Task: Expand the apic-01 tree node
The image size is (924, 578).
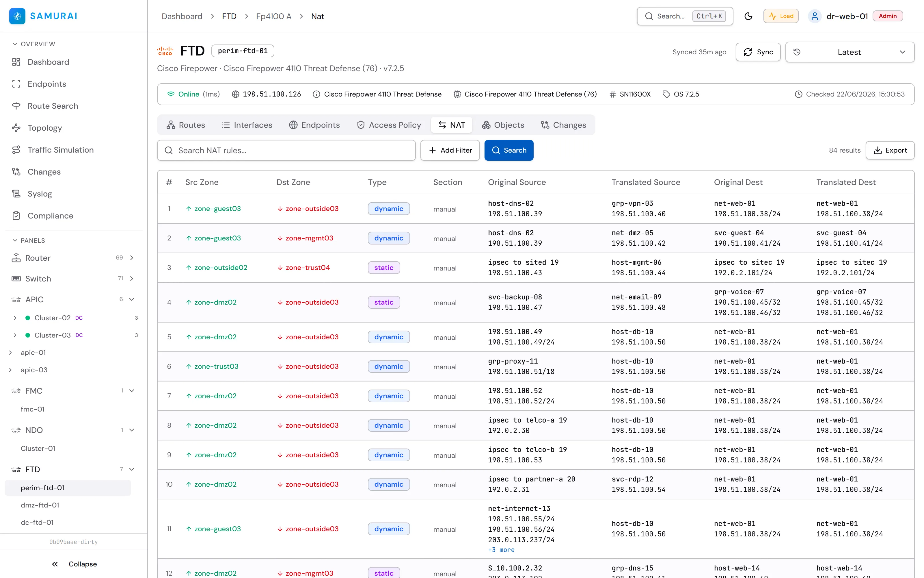Action: tap(10, 353)
